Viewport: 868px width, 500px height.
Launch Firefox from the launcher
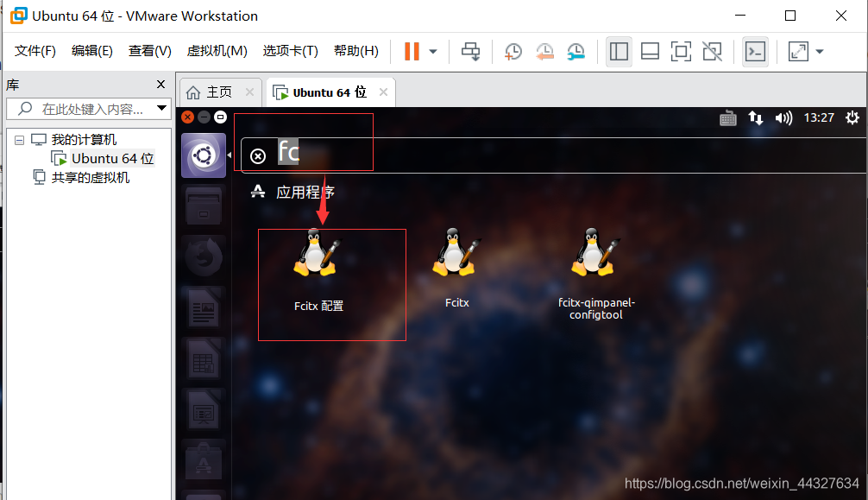pos(204,256)
